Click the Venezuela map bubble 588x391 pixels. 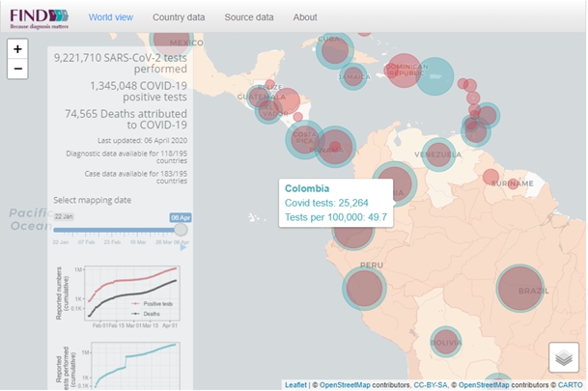pyautogui.click(x=438, y=154)
